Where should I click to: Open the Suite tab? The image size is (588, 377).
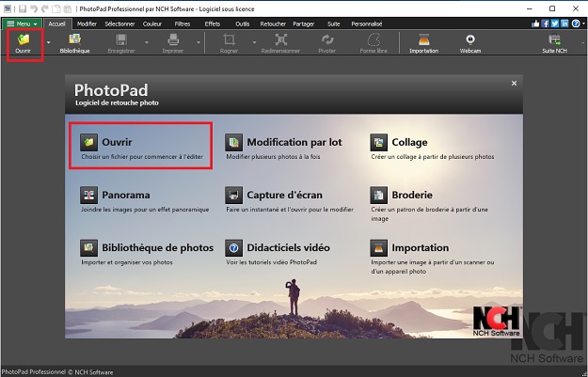coord(333,24)
